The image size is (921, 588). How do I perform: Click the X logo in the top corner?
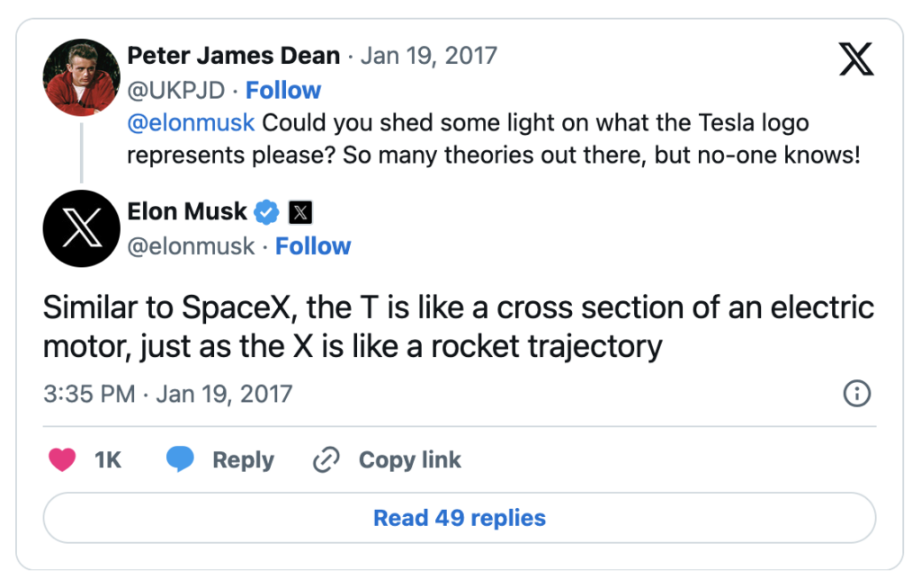tap(855, 58)
